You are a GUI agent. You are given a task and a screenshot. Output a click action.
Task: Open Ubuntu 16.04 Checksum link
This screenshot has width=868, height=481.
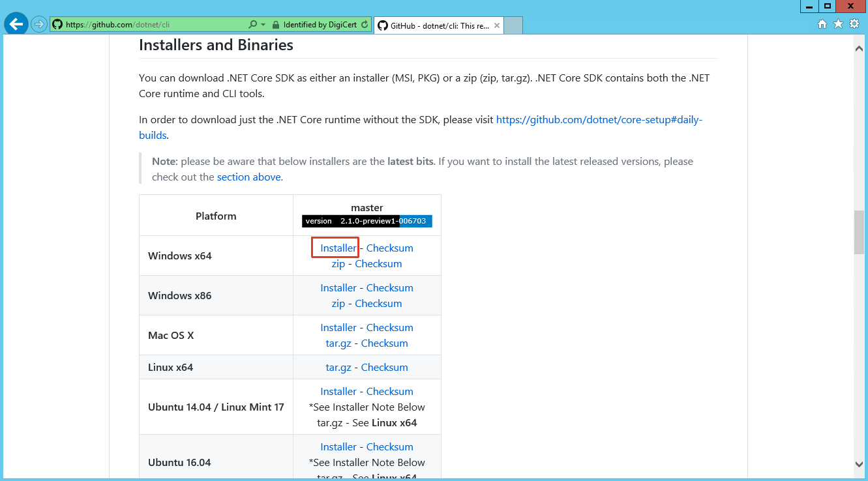point(389,446)
